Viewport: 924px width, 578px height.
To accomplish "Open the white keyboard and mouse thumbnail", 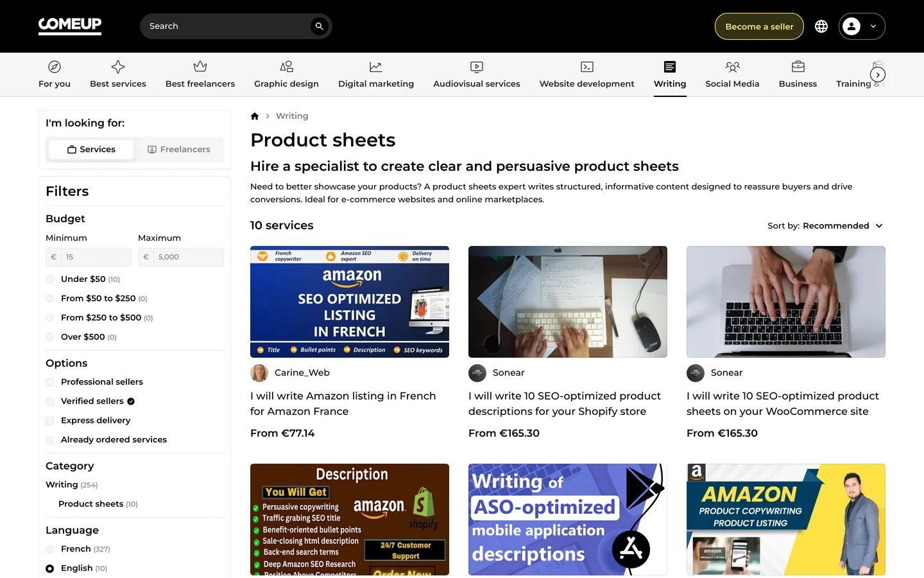I will tap(568, 302).
